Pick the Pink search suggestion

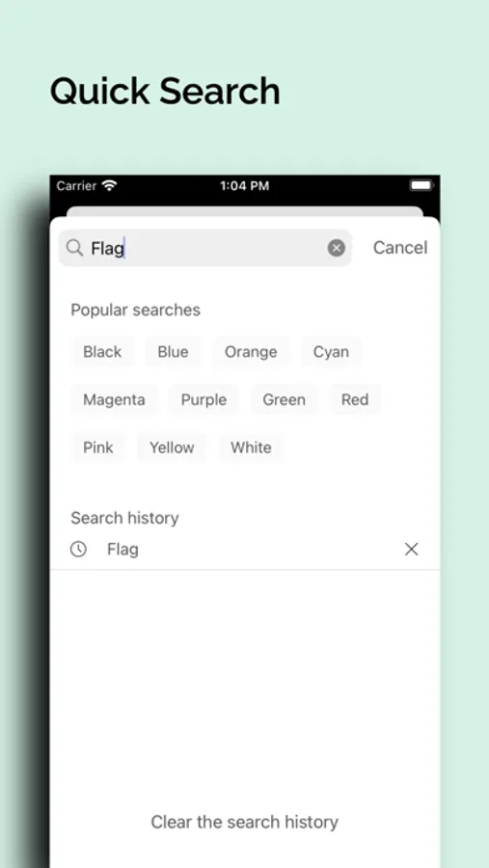coord(98,448)
